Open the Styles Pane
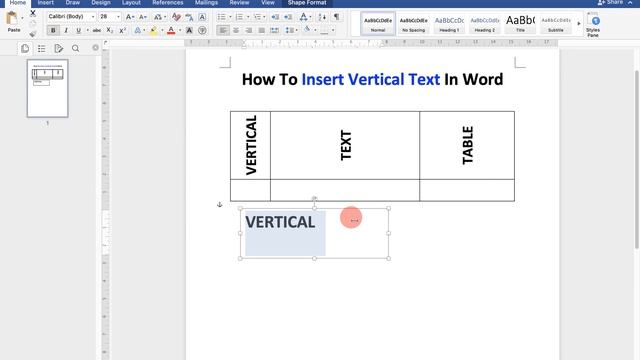 click(x=593, y=25)
